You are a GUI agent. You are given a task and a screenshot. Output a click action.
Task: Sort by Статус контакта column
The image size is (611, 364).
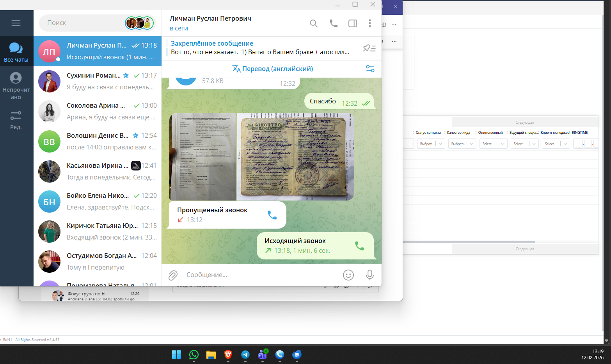point(428,133)
